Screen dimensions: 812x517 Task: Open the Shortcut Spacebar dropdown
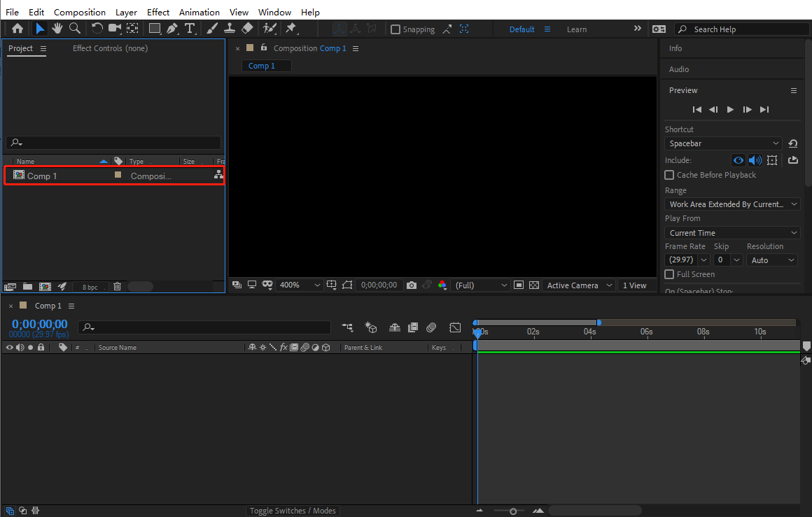pyautogui.click(x=723, y=143)
